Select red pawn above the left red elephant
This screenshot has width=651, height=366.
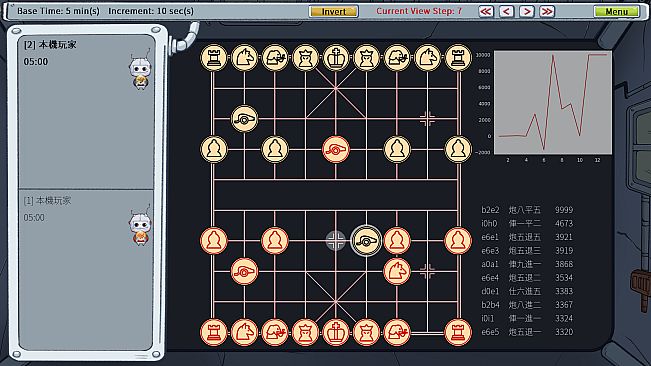(x=274, y=240)
